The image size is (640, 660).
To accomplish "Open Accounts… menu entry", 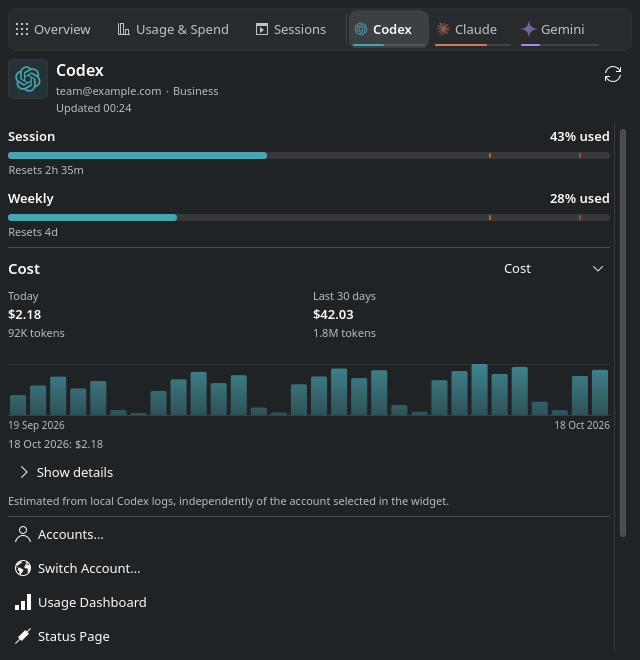I will click(x=309, y=534).
